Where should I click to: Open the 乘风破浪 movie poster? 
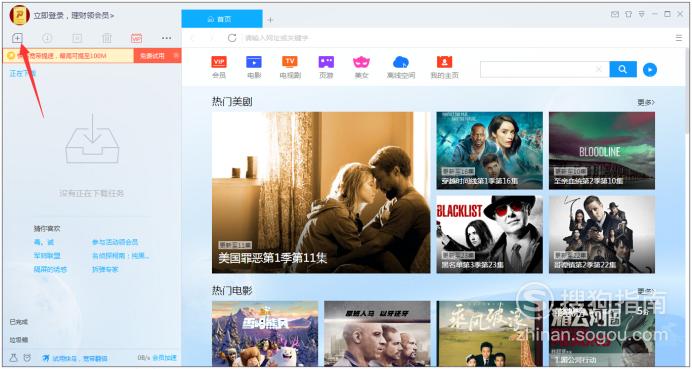click(489, 334)
